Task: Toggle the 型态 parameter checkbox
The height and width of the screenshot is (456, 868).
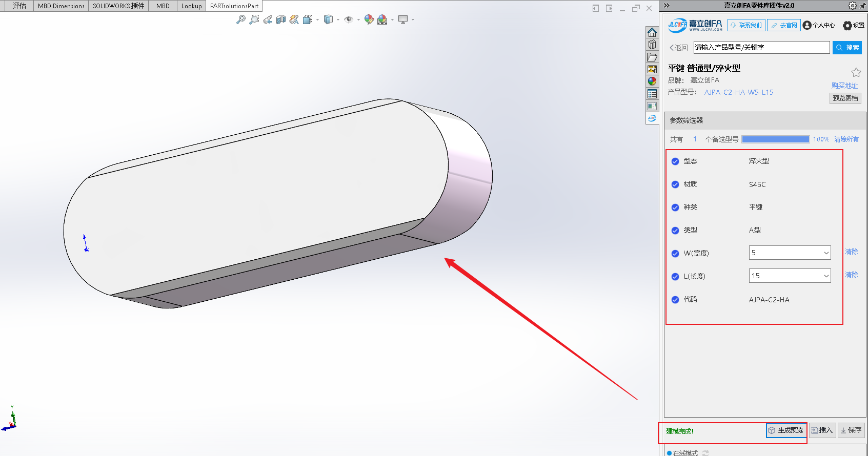Action: (x=675, y=161)
